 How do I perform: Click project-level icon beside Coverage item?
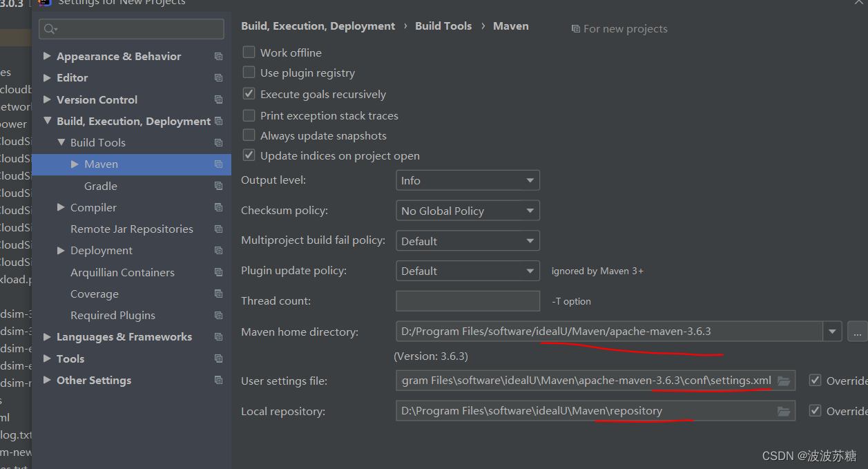pos(218,294)
